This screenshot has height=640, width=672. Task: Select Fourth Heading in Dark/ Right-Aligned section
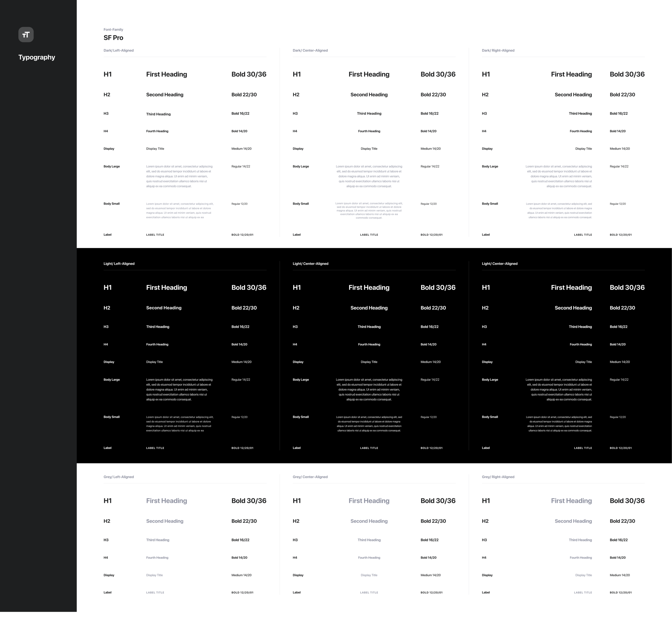(581, 131)
